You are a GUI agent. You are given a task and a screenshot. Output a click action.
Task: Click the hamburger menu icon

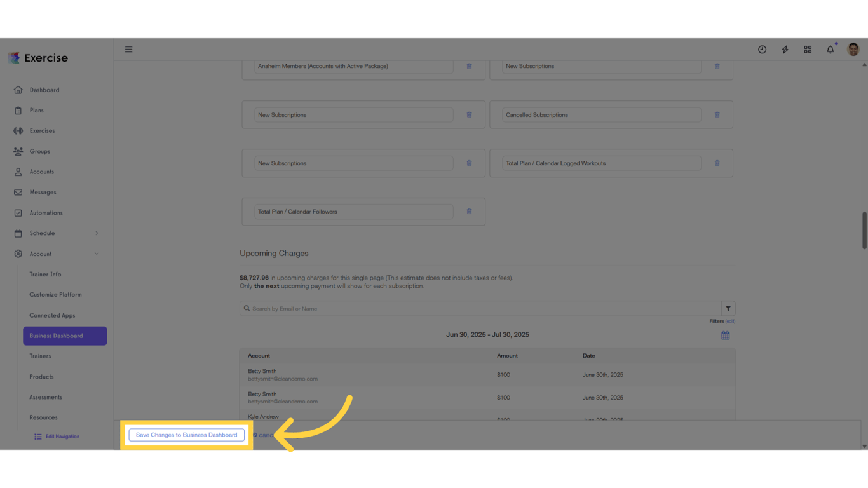tap(128, 49)
